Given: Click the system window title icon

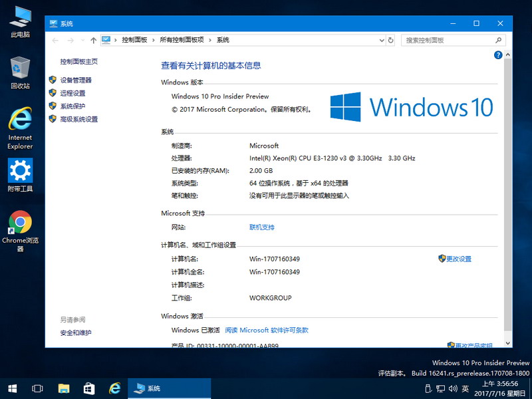Looking at the screenshot, I should pyautogui.click(x=53, y=23).
